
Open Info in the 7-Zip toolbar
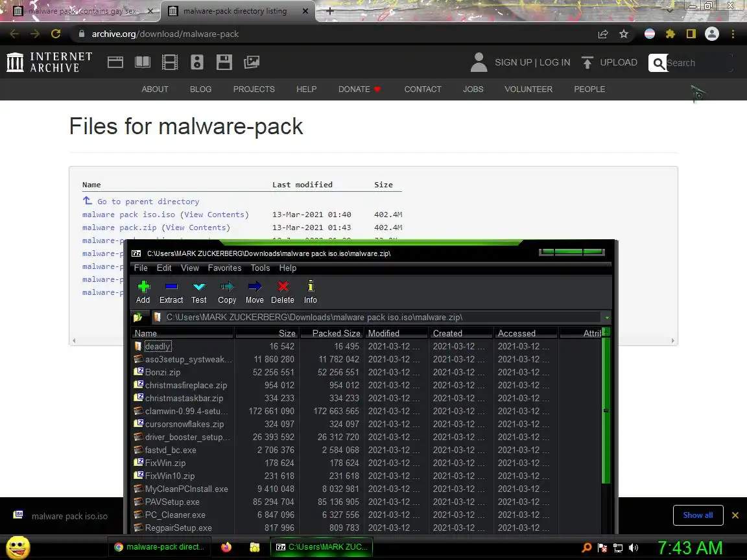310,292
